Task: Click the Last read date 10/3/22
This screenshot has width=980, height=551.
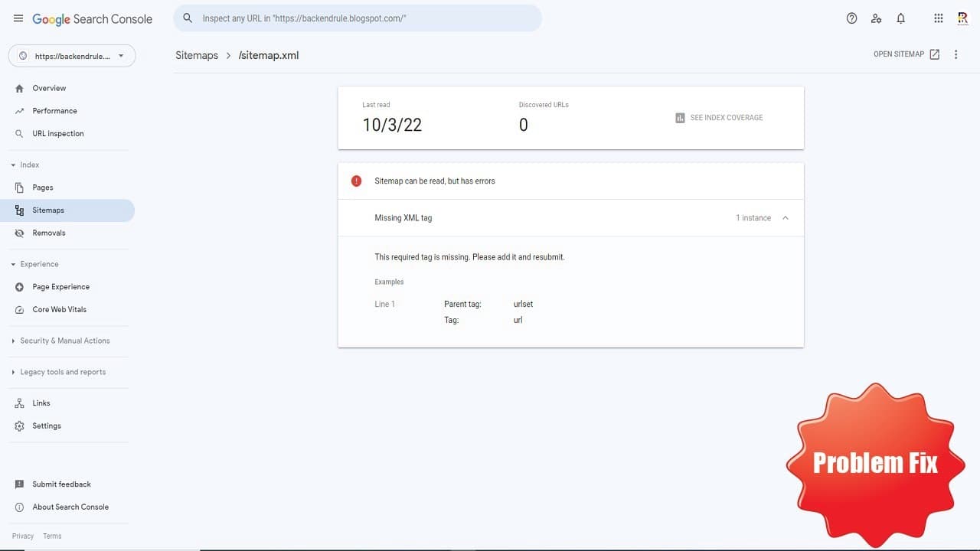Action: click(392, 126)
